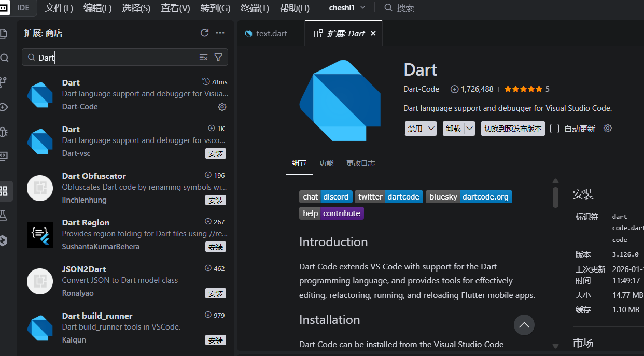Install the Dart Obfuscator extension
This screenshot has height=356, width=644.
click(x=215, y=201)
